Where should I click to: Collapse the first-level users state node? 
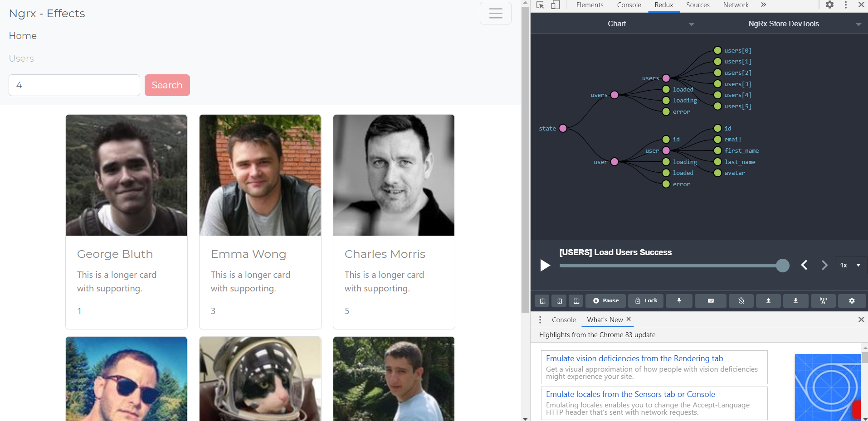tap(614, 95)
